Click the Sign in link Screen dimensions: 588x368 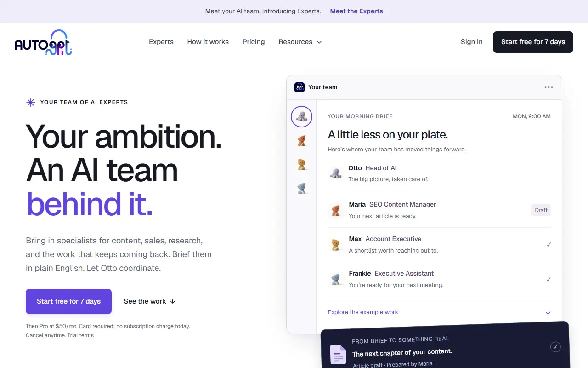[x=471, y=42]
